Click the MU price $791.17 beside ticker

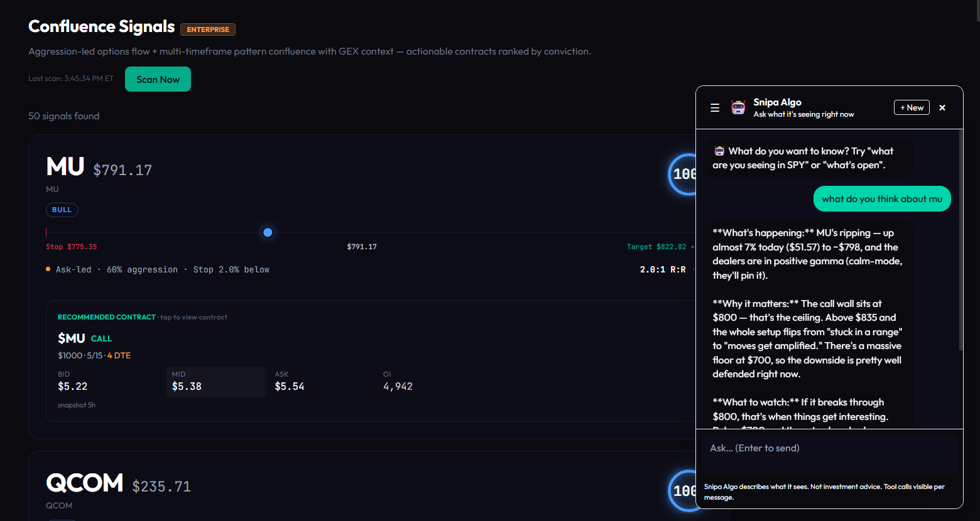122,170
